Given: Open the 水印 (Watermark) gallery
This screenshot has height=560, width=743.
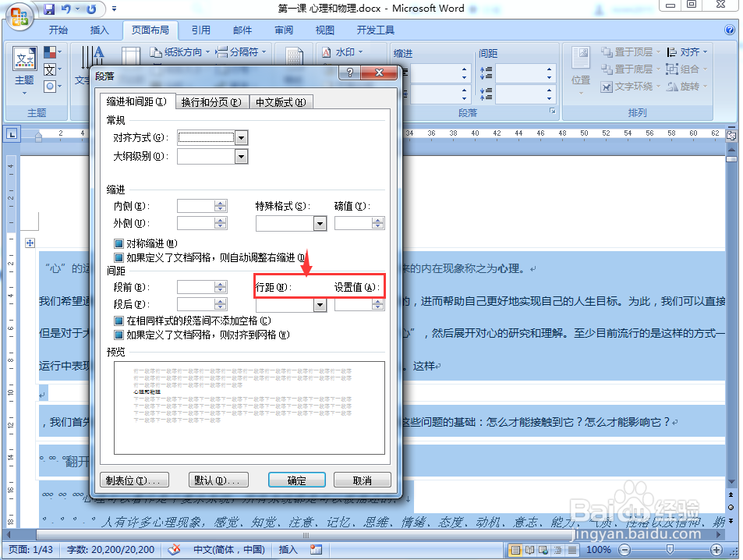Looking at the screenshot, I should (x=345, y=51).
